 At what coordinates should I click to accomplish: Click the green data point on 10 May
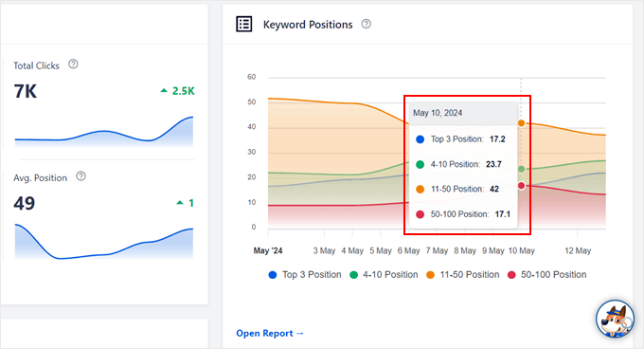pos(521,169)
